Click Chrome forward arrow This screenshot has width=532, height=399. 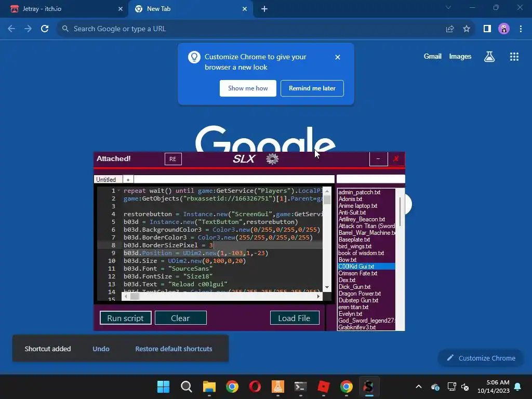coord(28,29)
